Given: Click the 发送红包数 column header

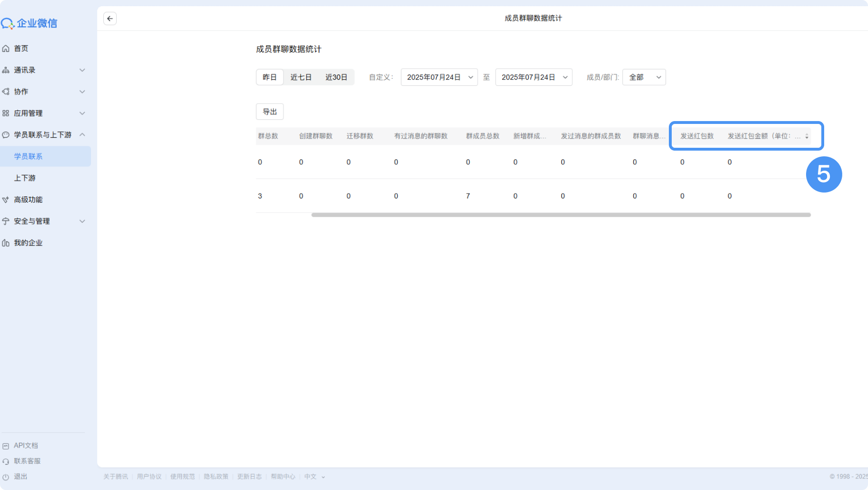Looking at the screenshot, I should click(x=697, y=136).
